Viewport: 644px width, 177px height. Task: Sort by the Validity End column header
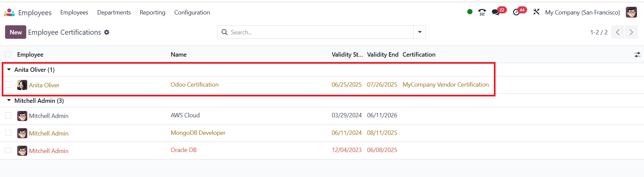click(x=382, y=55)
